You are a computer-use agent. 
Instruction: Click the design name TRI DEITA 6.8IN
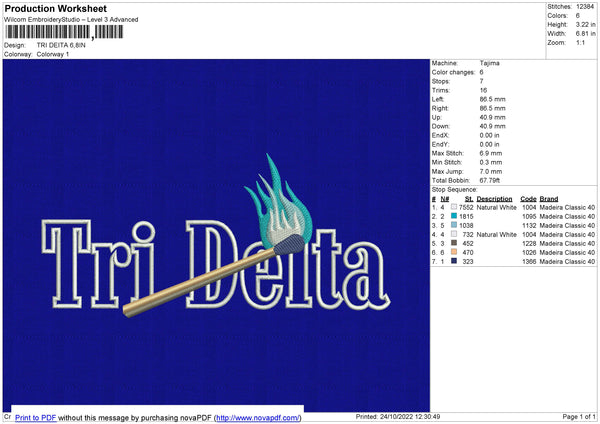(61, 45)
